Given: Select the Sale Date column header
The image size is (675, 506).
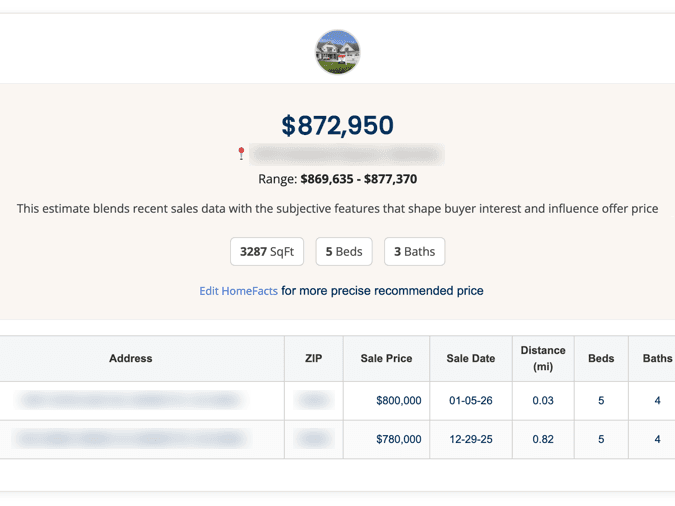Looking at the screenshot, I should (471, 358).
